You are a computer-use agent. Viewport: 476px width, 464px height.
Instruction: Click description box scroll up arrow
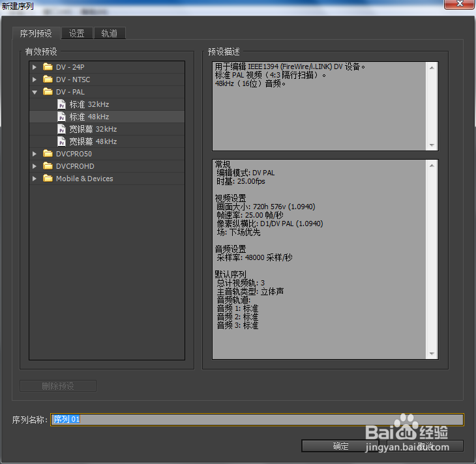432,68
